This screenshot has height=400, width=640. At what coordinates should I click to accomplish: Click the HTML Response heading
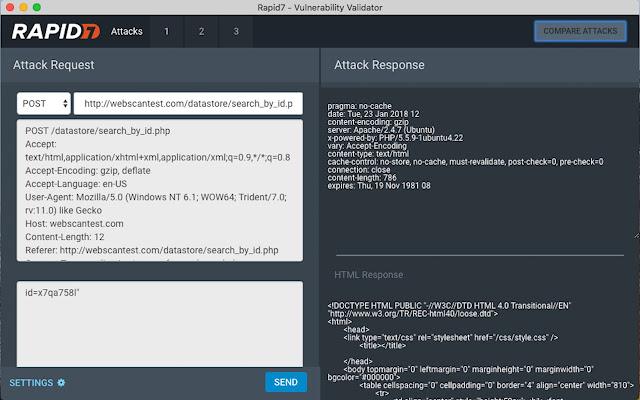368,275
